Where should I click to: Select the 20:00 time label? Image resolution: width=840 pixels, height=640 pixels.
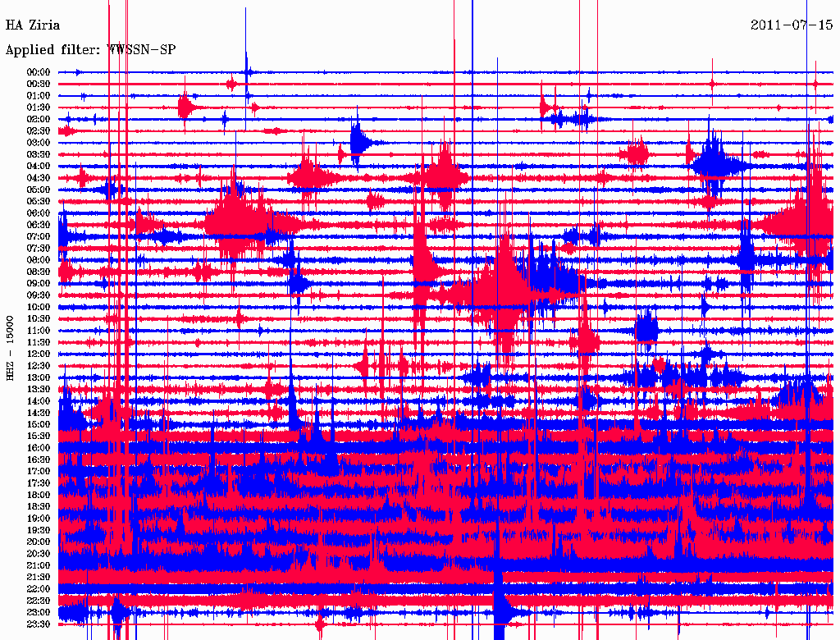click(x=39, y=542)
